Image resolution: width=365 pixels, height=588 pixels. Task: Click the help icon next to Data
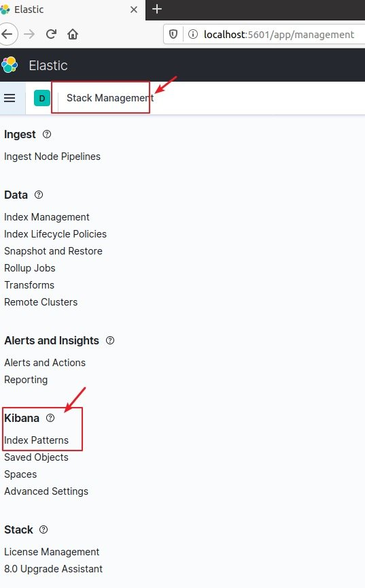(x=39, y=195)
